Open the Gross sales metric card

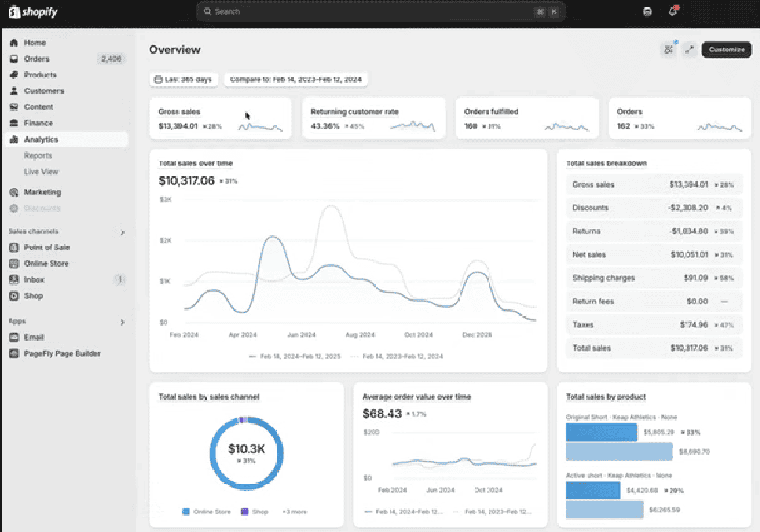[220, 118]
